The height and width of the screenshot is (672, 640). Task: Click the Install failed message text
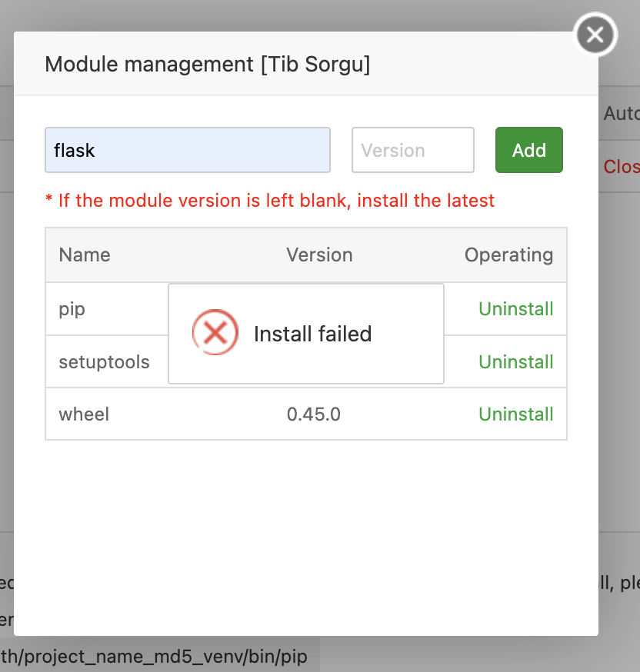[x=312, y=334]
